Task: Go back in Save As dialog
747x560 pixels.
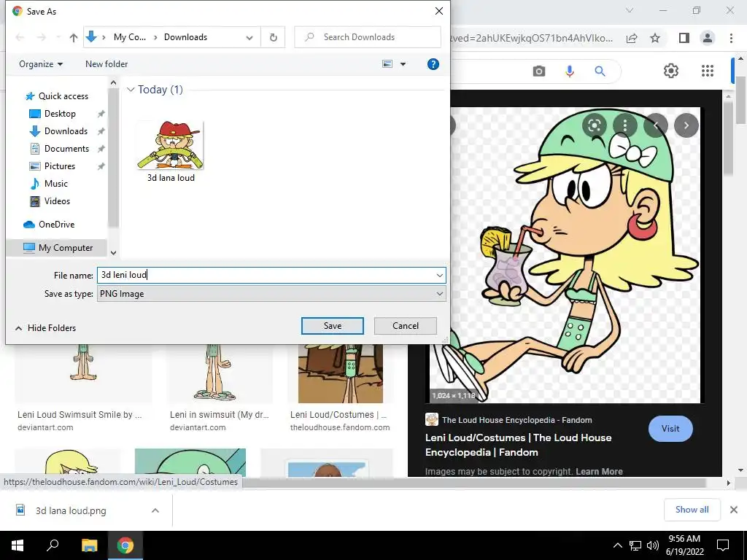Action: point(20,37)
